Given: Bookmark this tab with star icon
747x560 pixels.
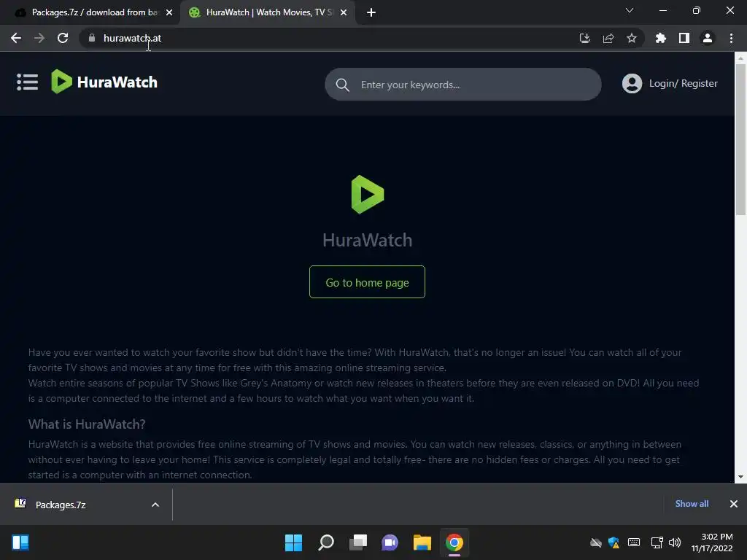Looking at the screenshot, I should click(x=632, y=38).
